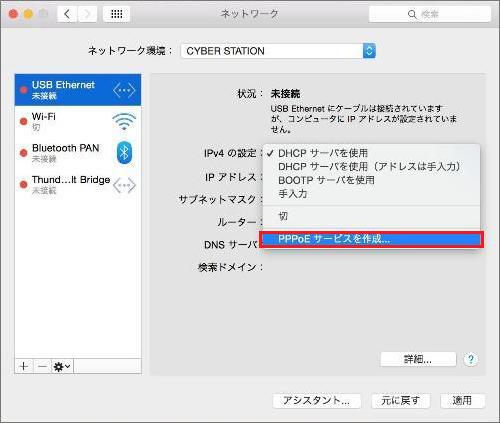Add a network service with plus
This screenshot has width=500, height=423.
24,366
